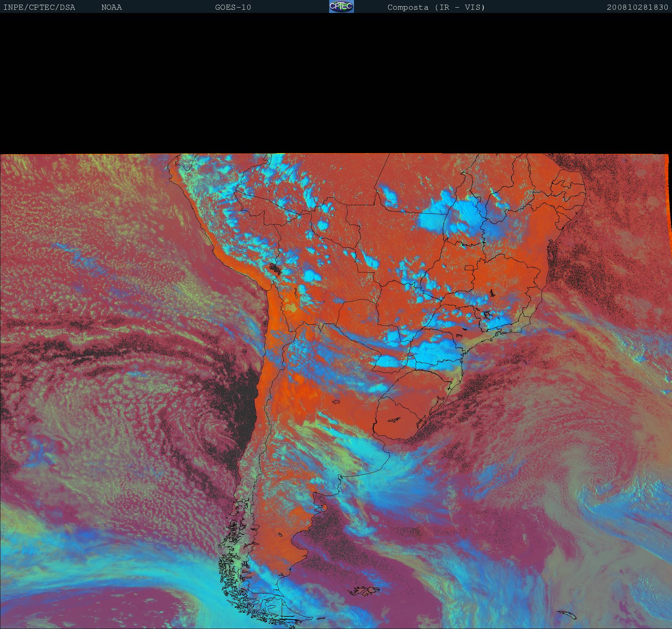The image size is (672, 629).
Task: Click the black empty band above the image
Action: tap(336, 83)
